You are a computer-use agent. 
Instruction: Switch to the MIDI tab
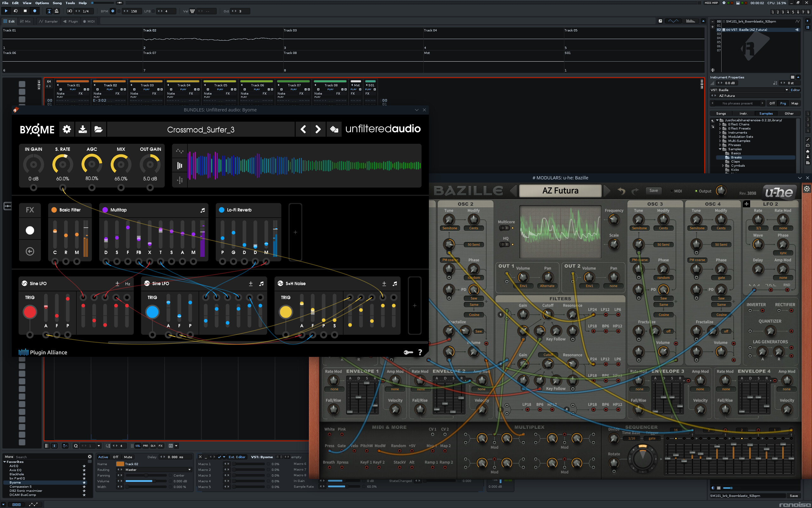click(x=89, y=21)
